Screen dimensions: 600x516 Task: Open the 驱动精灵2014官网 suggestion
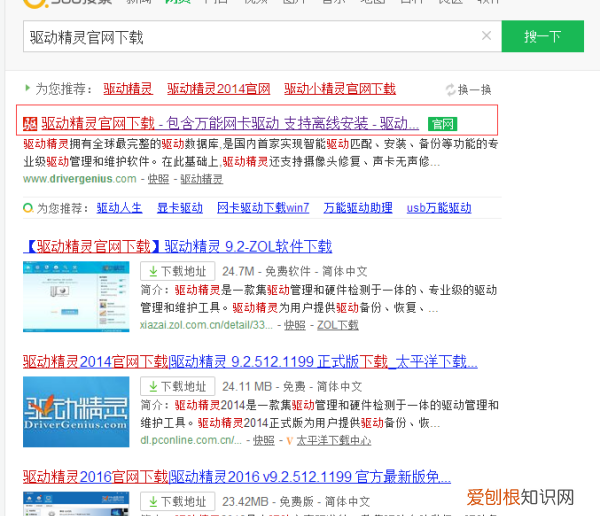[218, 89]
